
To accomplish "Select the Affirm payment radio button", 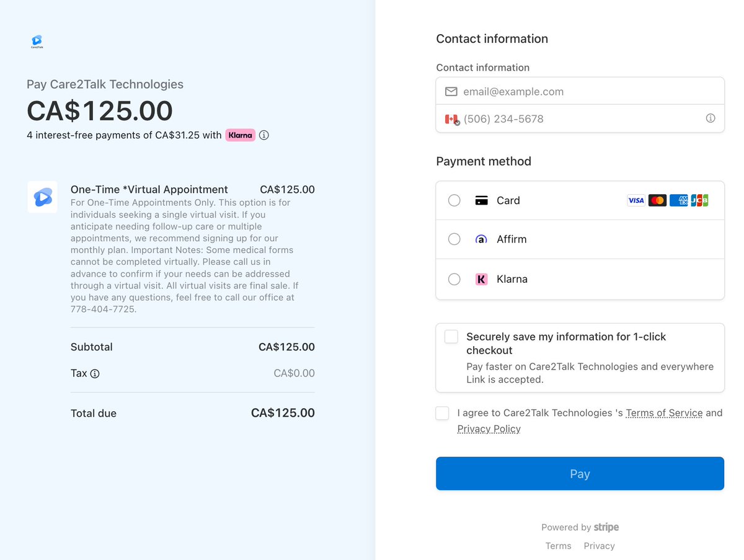I will point(454,239).
